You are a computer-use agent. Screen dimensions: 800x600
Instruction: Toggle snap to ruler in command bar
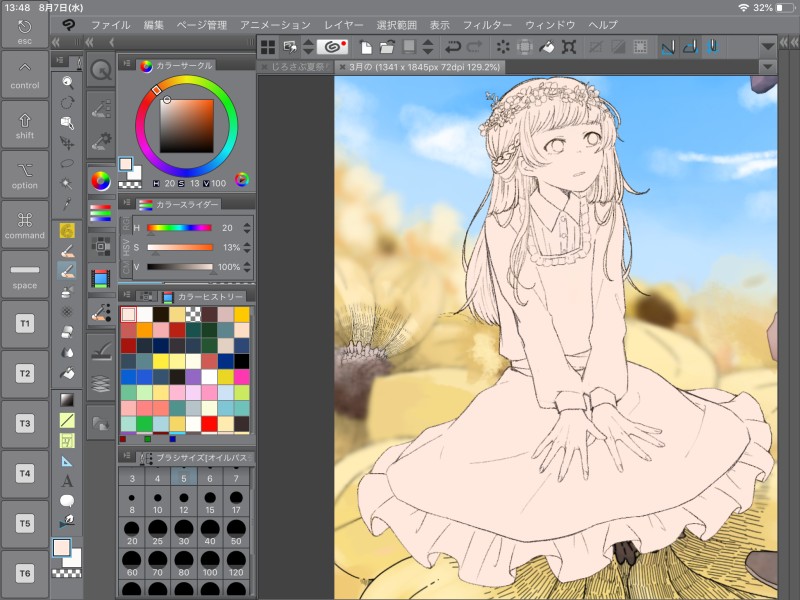(x=668, y=46)
